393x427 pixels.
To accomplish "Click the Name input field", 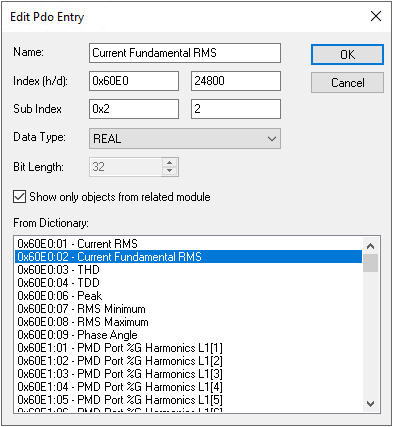I will [x=185, y=53].
